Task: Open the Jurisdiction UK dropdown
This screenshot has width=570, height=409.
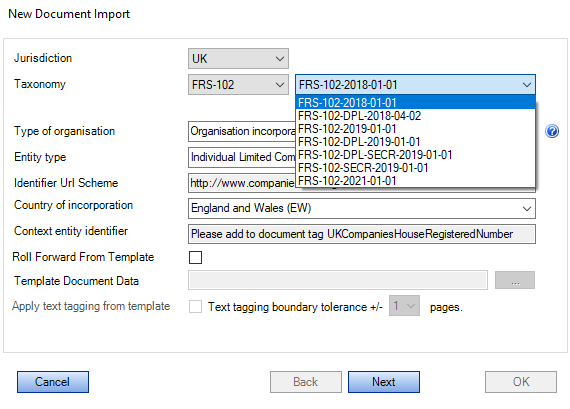Action: point(238,59)
